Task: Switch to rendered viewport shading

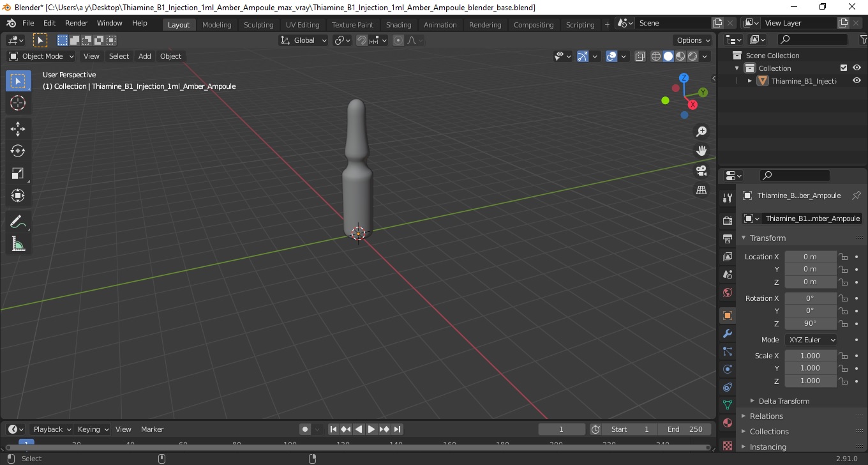Action: 692,56
